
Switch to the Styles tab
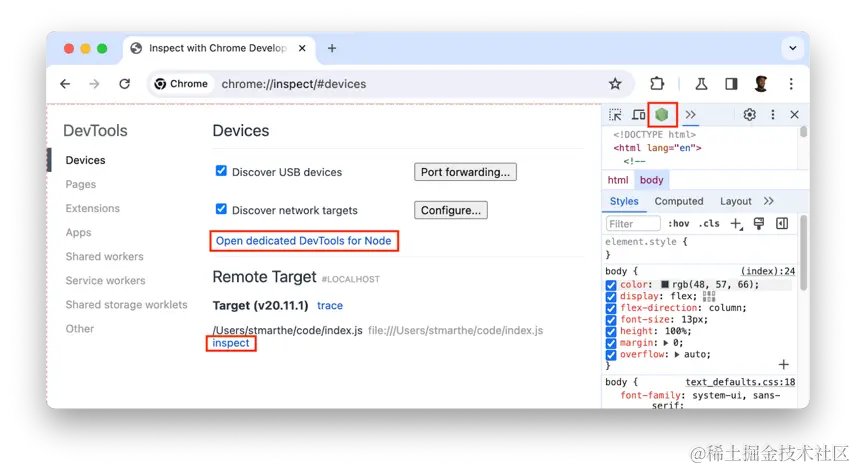tap(624, 201)
